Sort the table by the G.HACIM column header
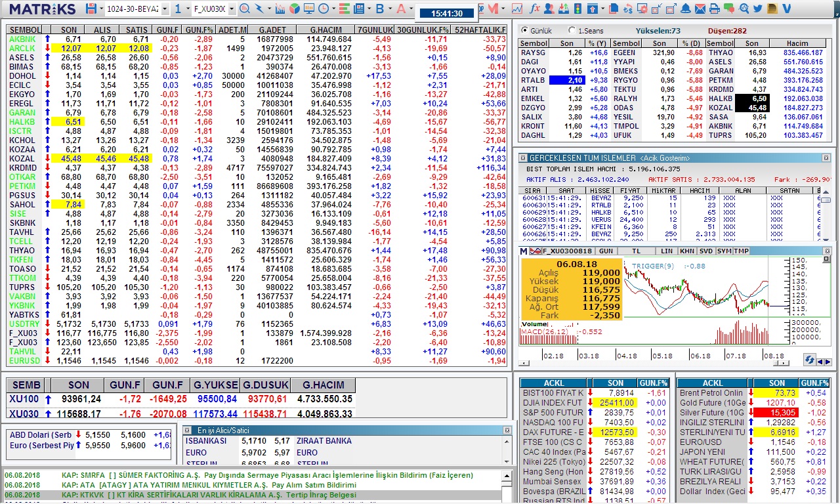Viewport: 840px width, 504px height. 325,30
